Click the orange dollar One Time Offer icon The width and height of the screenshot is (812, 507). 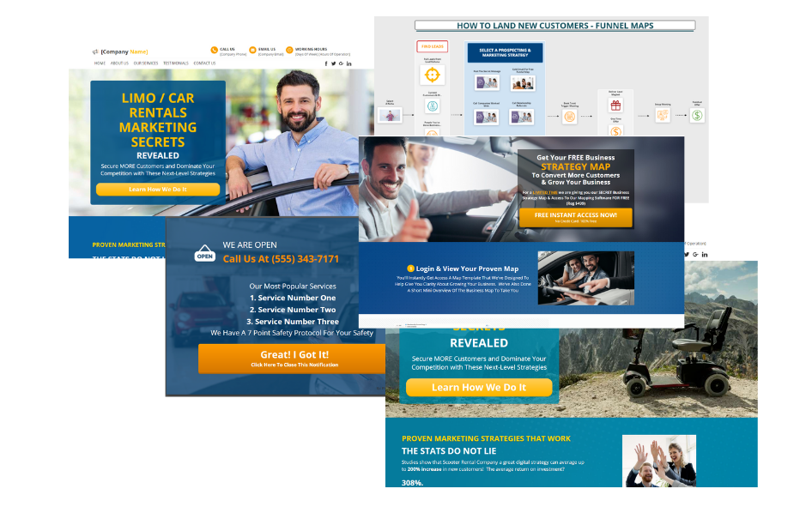pos(615,130)
